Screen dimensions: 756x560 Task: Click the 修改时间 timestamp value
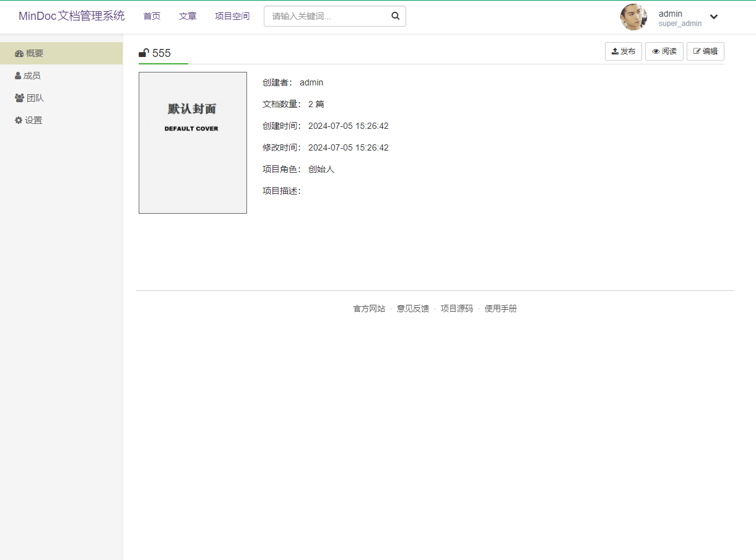pyautogui.click(x=349, y=147)
